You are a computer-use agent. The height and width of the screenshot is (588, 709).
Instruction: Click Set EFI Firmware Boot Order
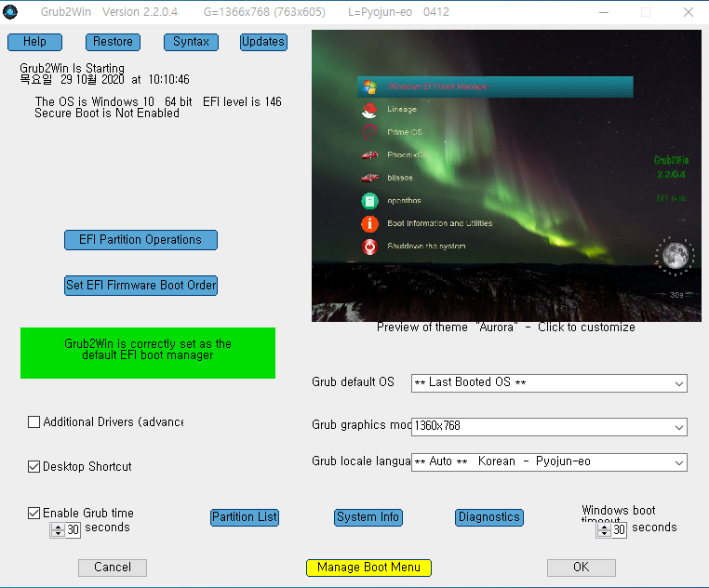tap(140, 286)
